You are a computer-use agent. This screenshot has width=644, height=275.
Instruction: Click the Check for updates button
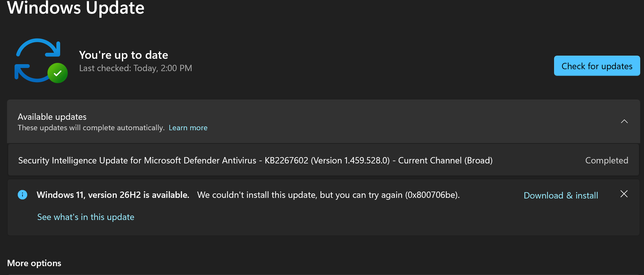[x=597, y=66]
